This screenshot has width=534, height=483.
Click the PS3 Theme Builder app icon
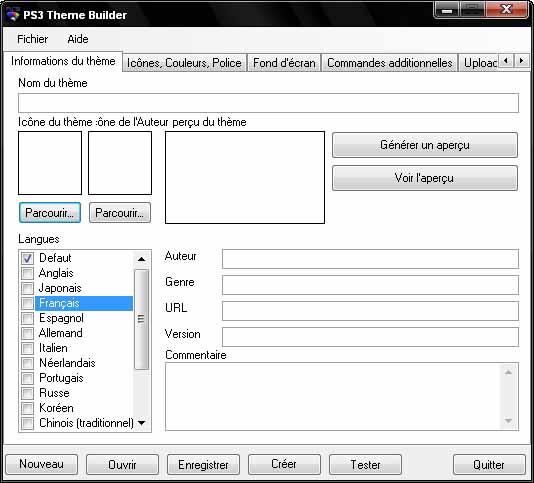pos(13,15)
